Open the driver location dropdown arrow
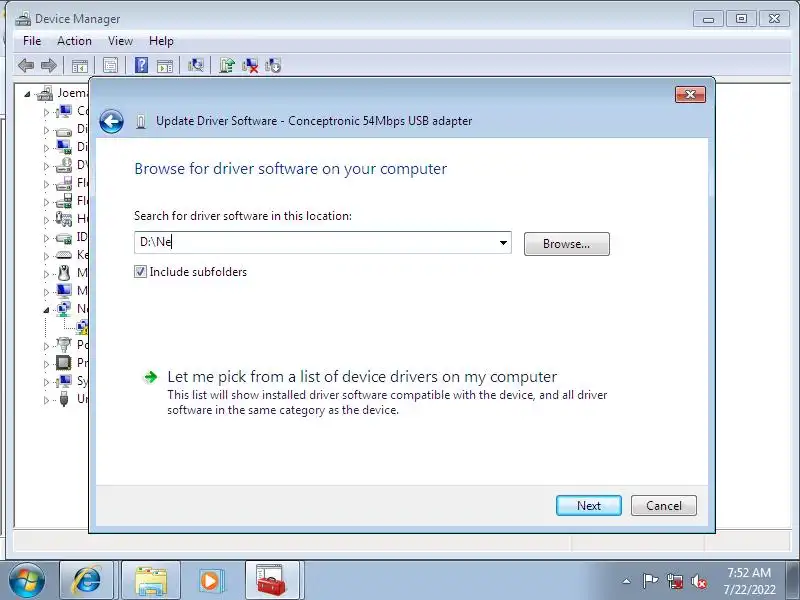 click(x=503, y=242)
